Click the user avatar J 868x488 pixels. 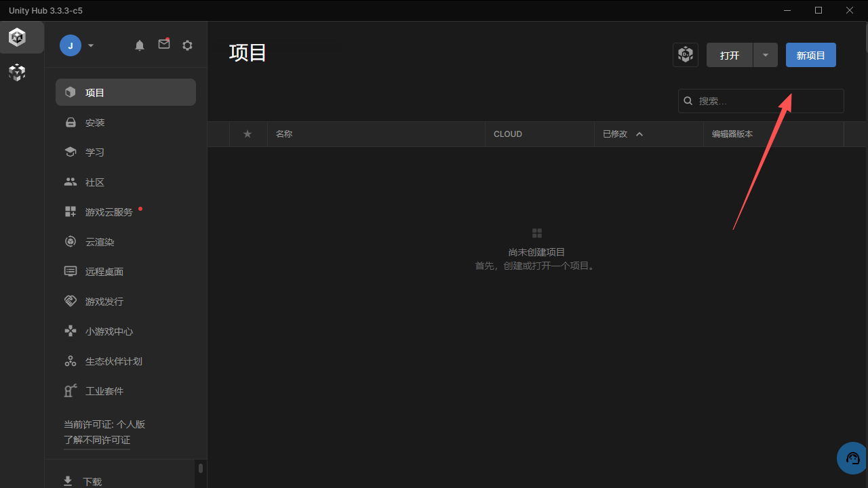[x=71, y=45]
